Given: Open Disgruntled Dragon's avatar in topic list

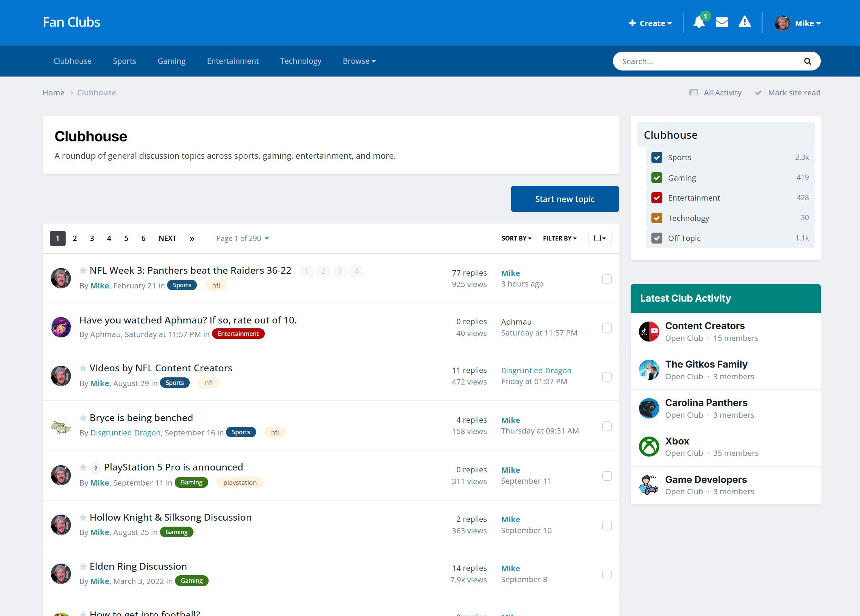Looking at the screenshot, I should [61, 426].
